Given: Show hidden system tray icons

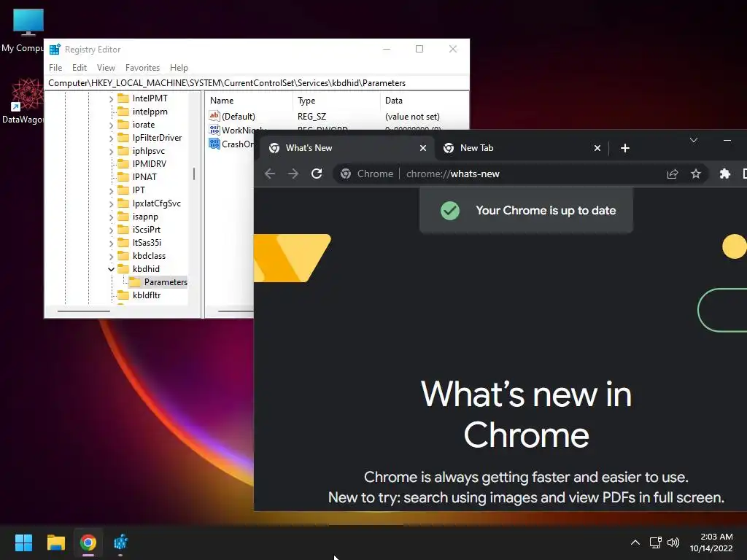Looking at the screenshot, I should click(635, 542).
